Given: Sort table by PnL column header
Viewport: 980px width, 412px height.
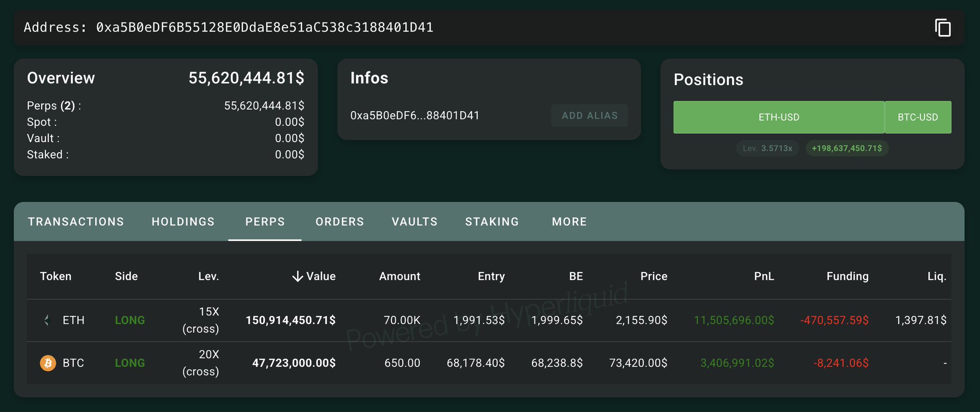Looking at the screenshot, I should tap(764, 276).
